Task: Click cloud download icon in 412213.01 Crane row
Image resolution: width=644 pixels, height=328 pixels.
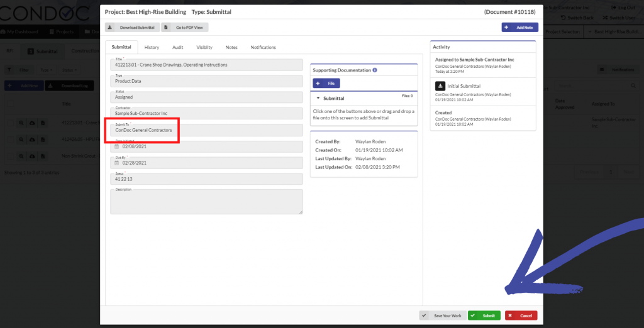Action: click(32, 123)
